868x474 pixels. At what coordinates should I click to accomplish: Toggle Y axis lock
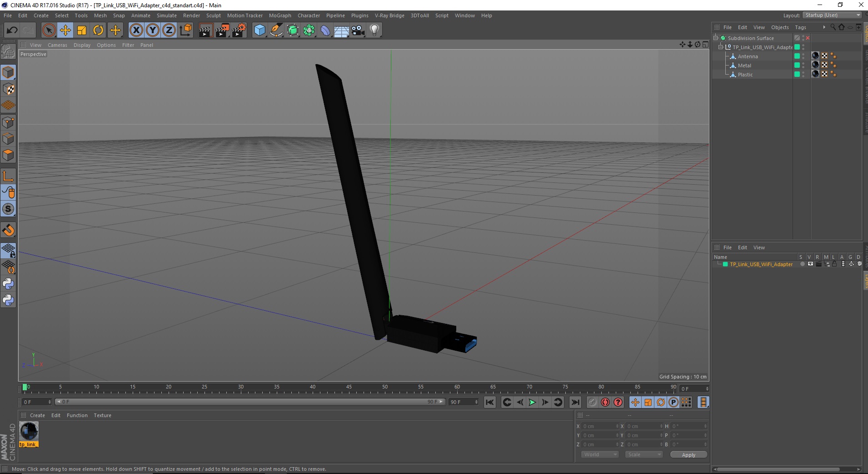[x=153, y=30]
